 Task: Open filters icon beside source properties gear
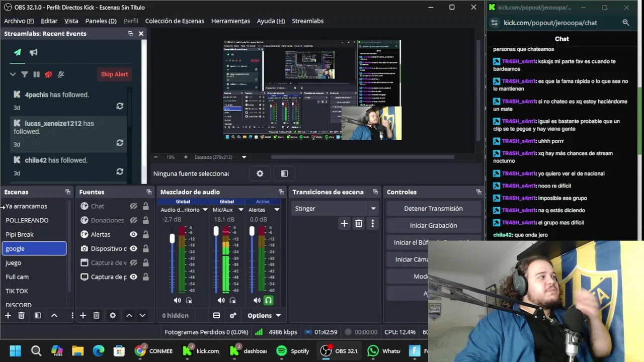point(284,173)
